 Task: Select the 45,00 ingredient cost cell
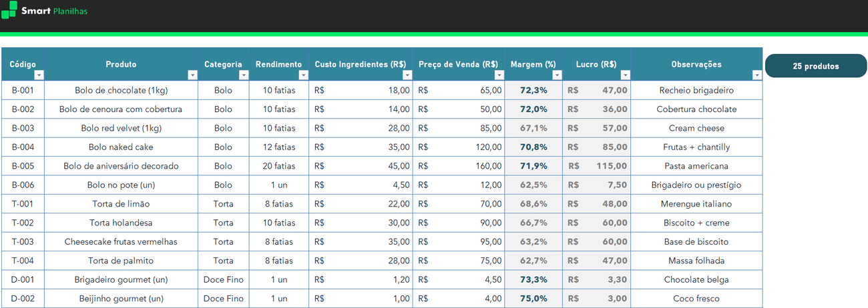(361, 166)
